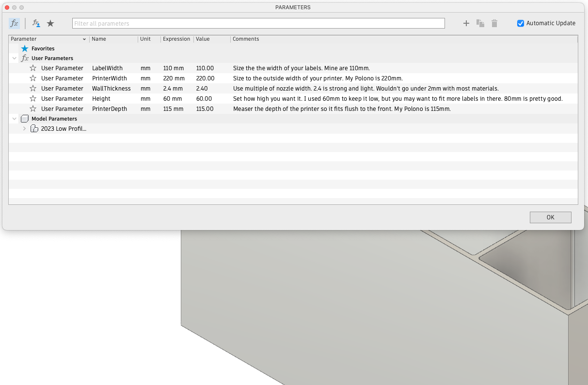Click the 2023 Low Profil... component icon
This screenshot has height=385, width=588.
(x=34, y=129)
